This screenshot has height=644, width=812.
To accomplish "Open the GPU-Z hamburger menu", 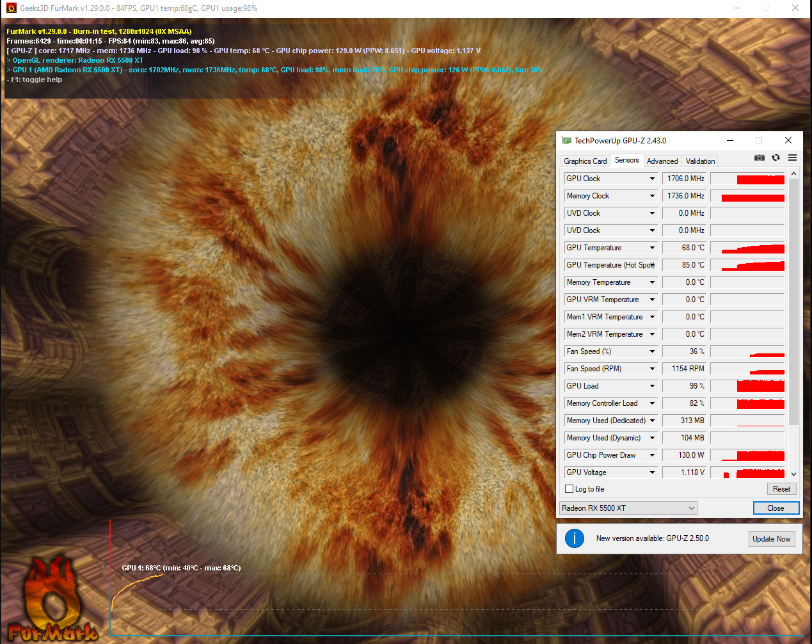I will click(792, 157).
